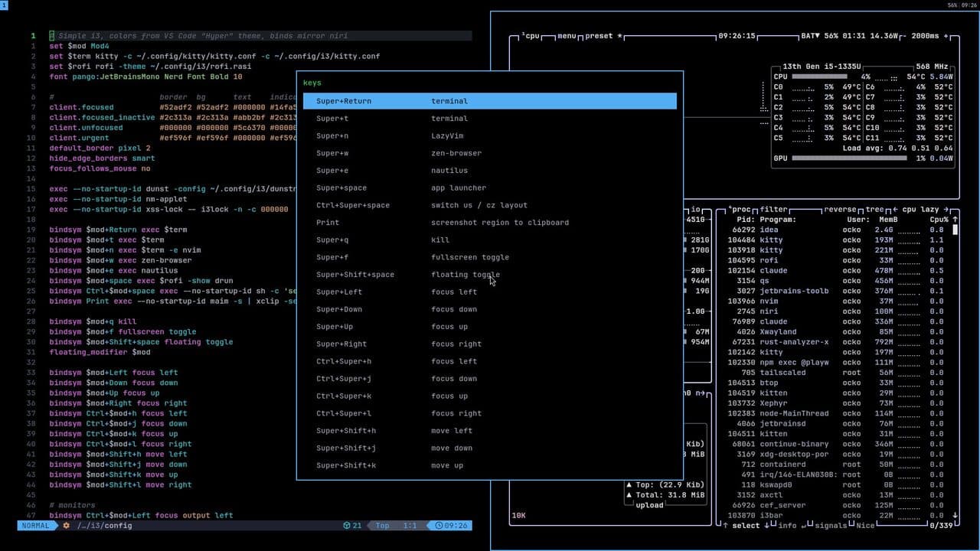980x551 pixels.
Task: Click the BAT down-arrow in btop header
Action: coord(817,36)
